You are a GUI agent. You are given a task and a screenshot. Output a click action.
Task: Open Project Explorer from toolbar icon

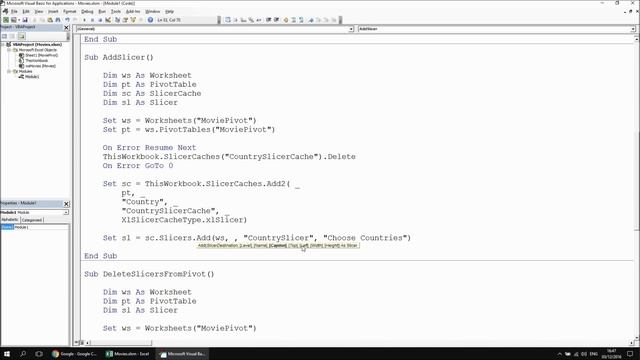(118, 20)
